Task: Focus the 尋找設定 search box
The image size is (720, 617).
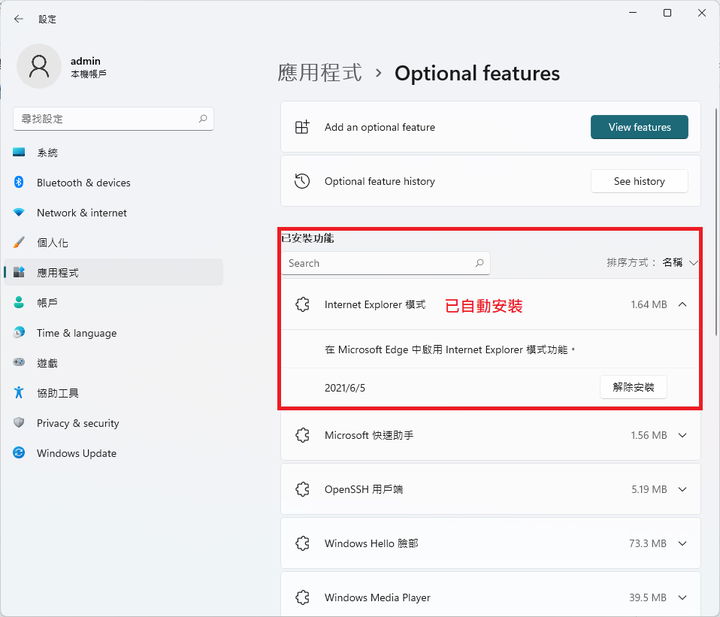Action: pos(113,119)
